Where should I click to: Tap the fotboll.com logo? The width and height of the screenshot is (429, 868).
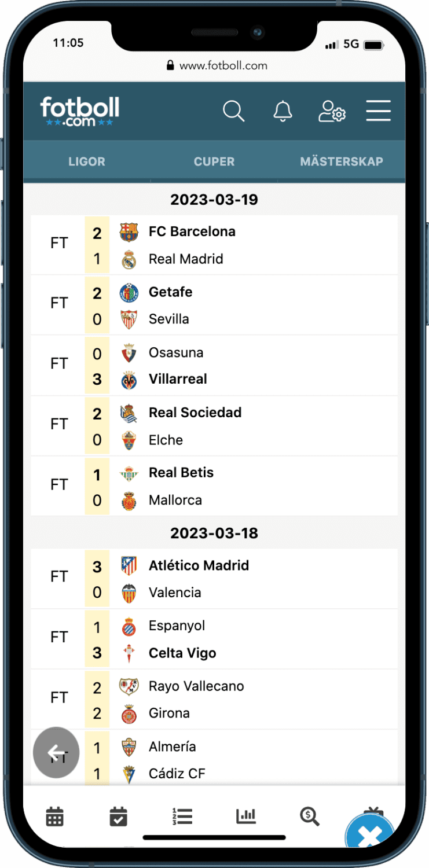coord(80,111)
